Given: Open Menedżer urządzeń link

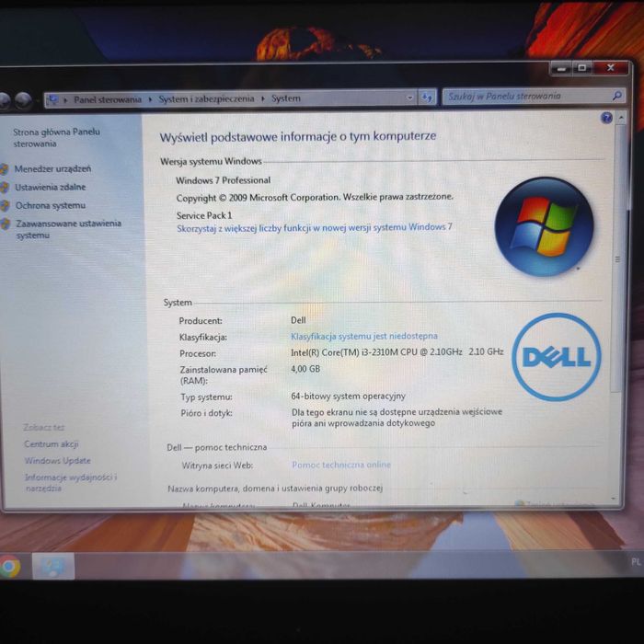Looking at the screenshot, I should [52, 168].
